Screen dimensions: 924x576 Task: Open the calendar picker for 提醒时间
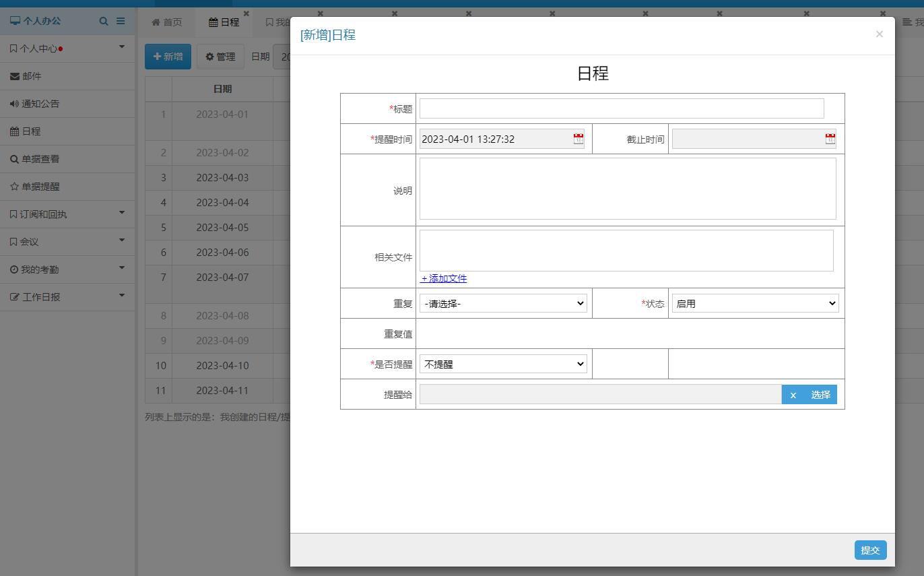pos(578,139)
